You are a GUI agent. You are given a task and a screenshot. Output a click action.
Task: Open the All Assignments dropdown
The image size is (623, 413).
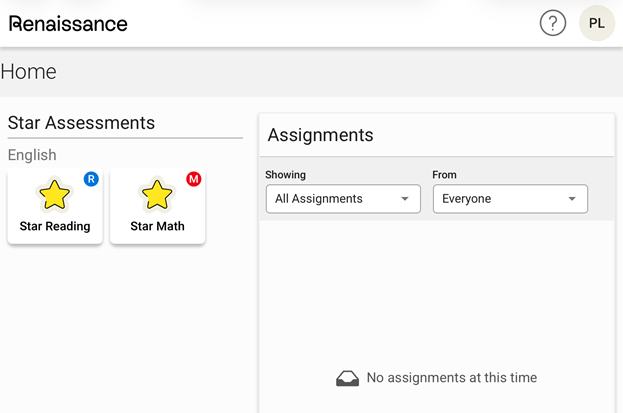point(343,199)
